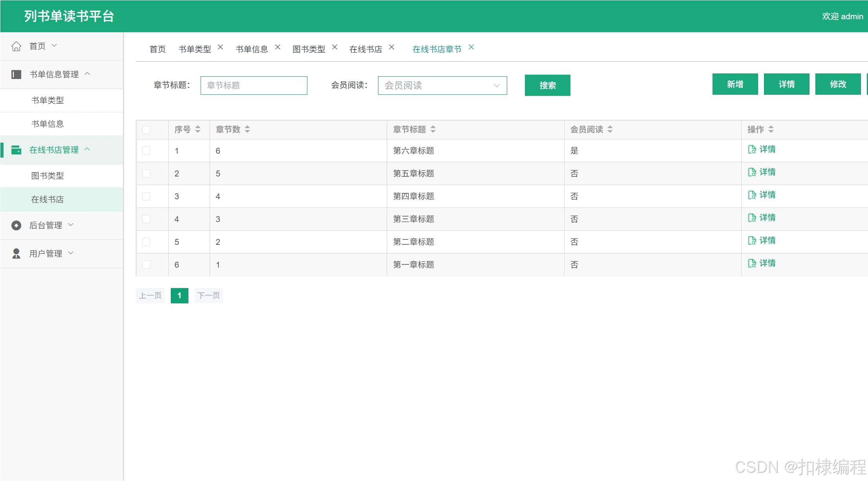Click the 新增 button
The image size is (868, 481).
735,84
